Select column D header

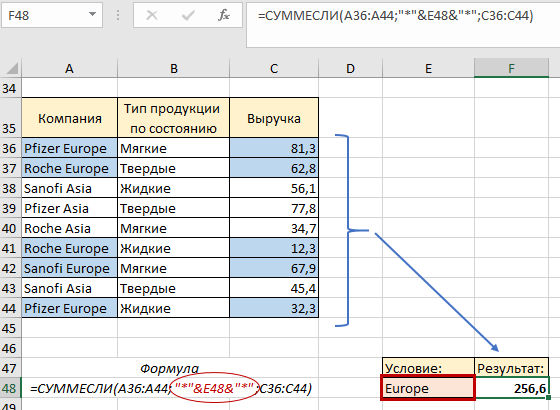pos(350,68)
